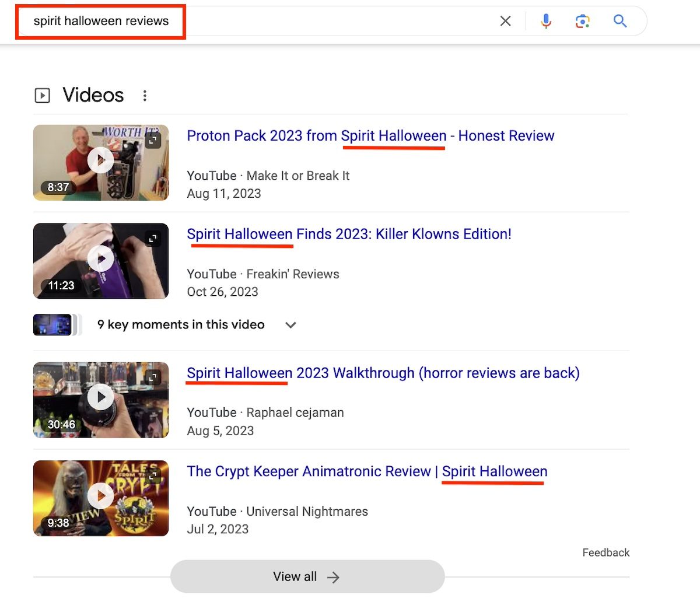Screen dimensions: 700x598
Task: Open Spirit Halloween 2023 Walkthrough link
Action: 383,373
